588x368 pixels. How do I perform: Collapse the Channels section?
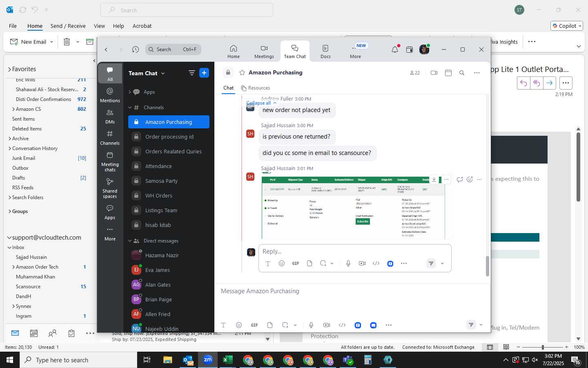(129, 108)
